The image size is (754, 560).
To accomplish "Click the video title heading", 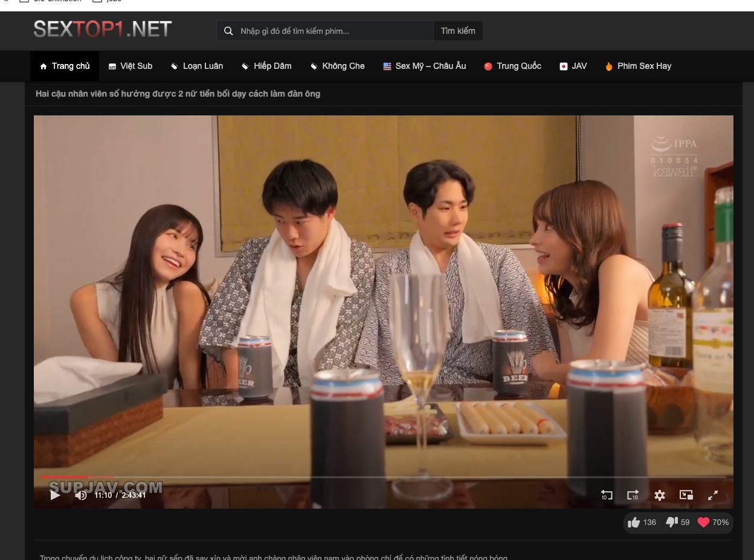I will tap(178, 94).
